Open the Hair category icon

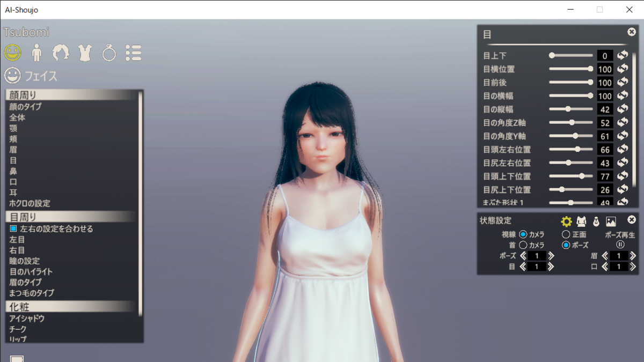click(61, 53)
